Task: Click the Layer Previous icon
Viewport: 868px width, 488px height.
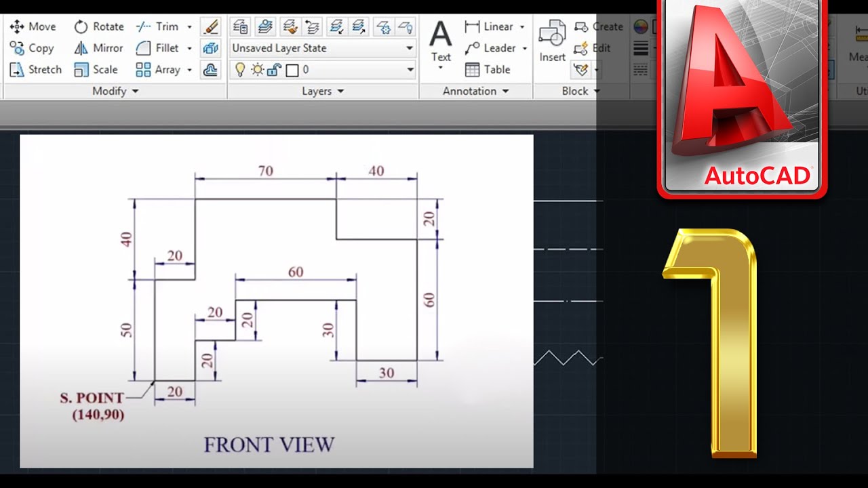Action: 313,26
